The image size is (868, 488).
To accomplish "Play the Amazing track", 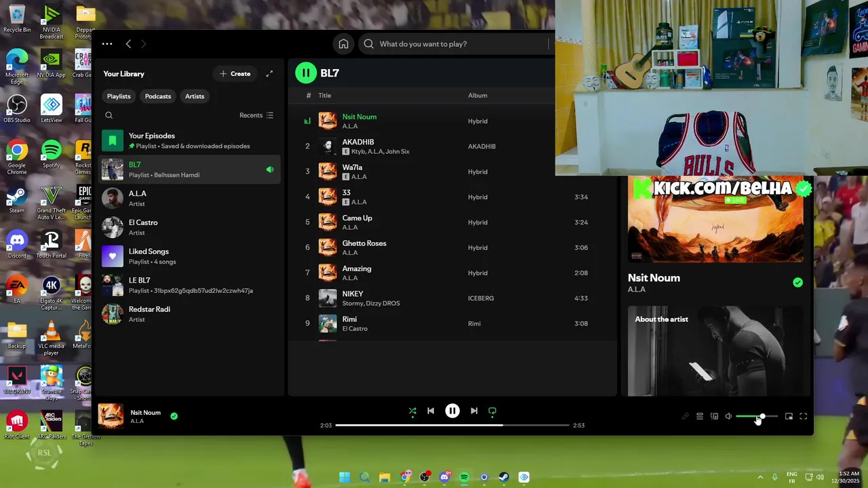I will tap(357, 269).
